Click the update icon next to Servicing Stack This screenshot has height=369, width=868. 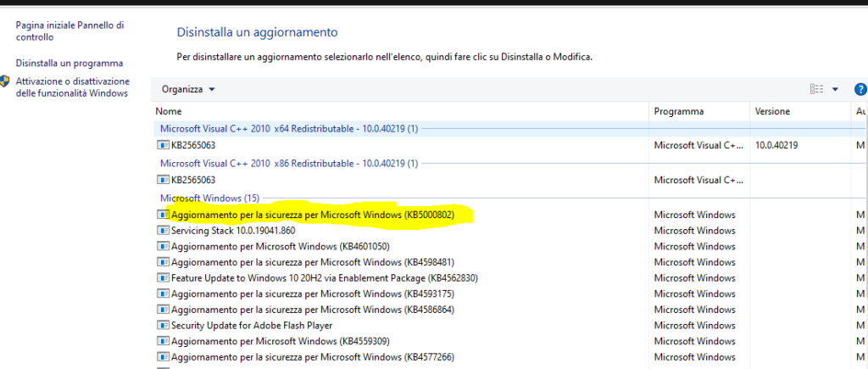click(163, 231)
